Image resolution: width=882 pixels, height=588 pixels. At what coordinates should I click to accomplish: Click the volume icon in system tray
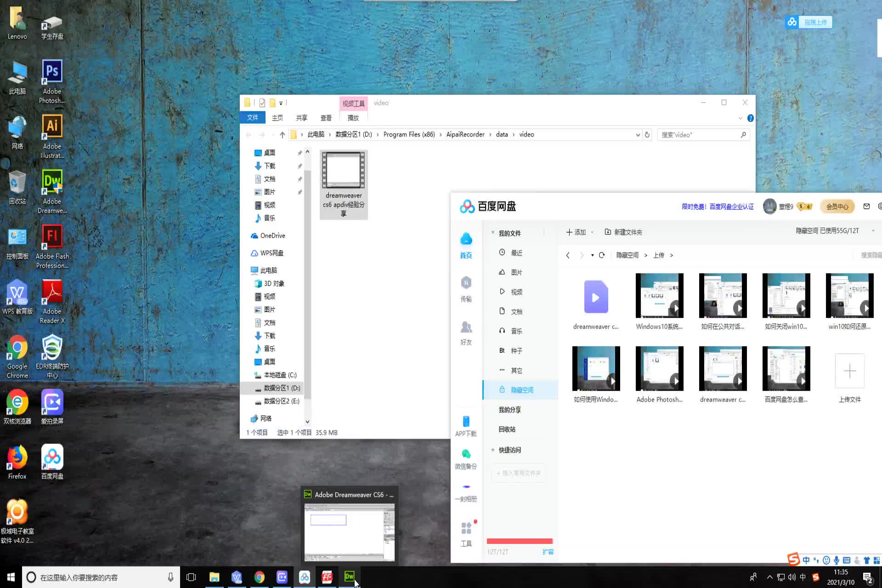(792, 577)
